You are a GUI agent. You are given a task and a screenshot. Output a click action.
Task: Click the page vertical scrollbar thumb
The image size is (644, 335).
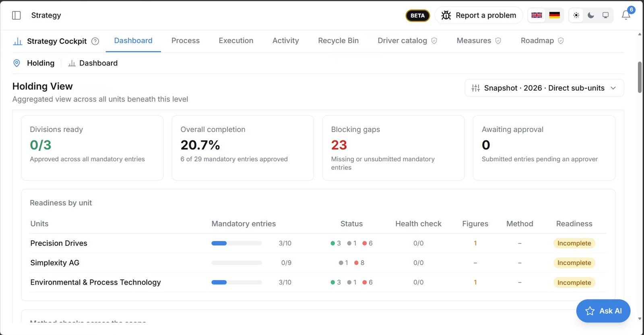point(640,77)
